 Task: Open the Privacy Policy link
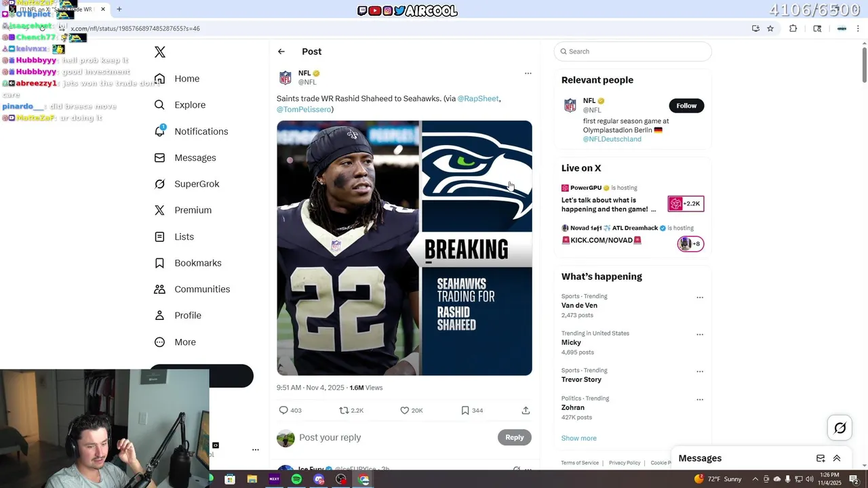[x=625, y=463]
